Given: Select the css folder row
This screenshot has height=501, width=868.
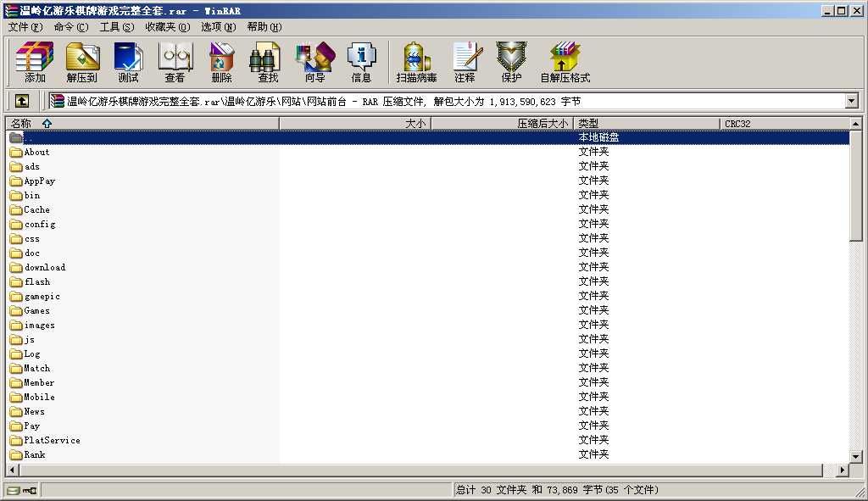Looking at the screenshot, I should tap(428, 238).
